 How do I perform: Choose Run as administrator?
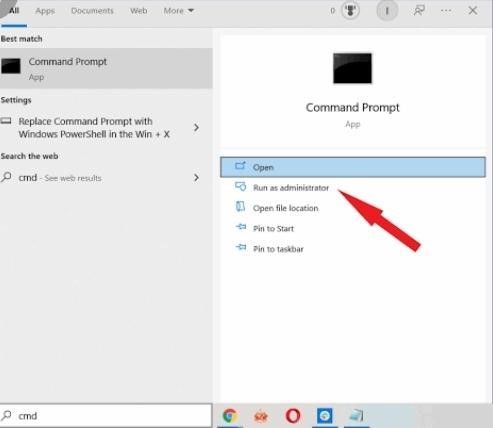291,188
